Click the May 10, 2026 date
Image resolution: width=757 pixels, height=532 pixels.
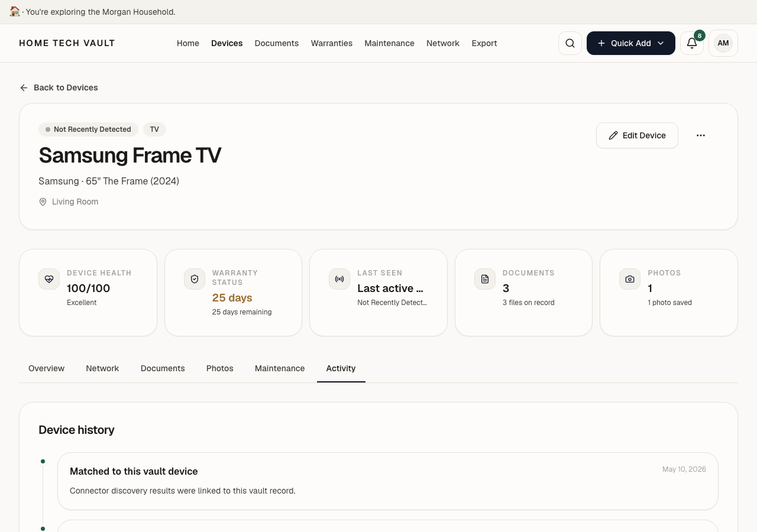(684, 469)
